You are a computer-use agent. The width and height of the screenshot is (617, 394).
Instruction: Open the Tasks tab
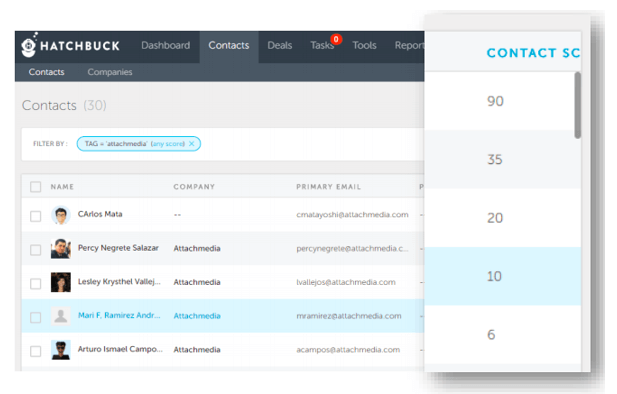322,46
